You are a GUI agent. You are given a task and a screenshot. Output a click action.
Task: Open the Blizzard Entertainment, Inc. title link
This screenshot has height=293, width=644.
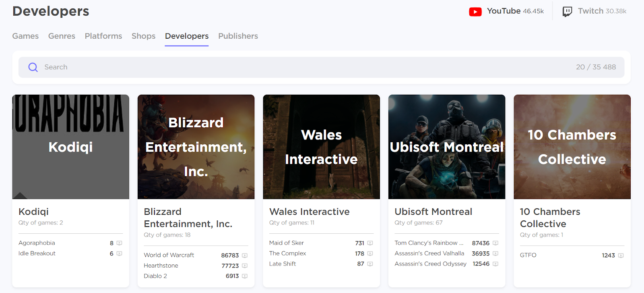pos(188,218)
